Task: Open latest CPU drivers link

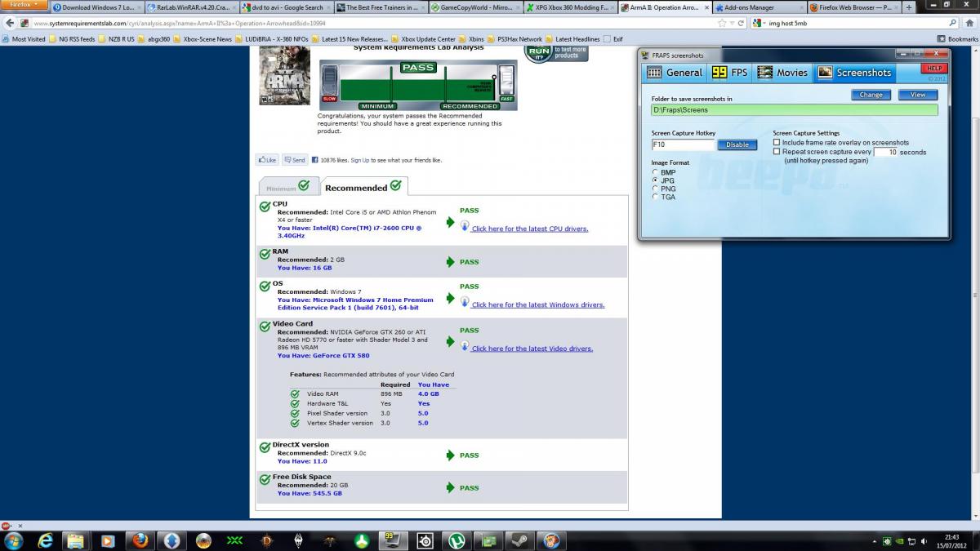Action: (529, 229)
